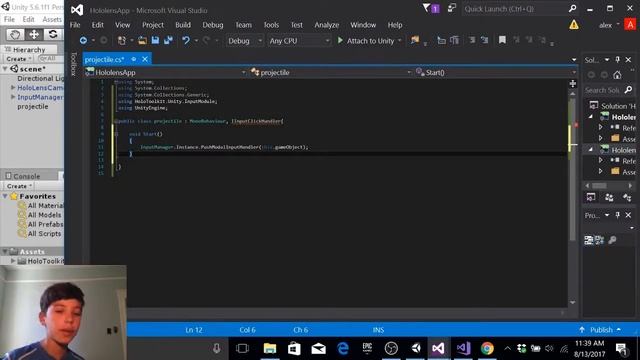Viewport: 640px width, 360px height.
Task: Click in the Quick Launch search box
Action: point(515,9)
